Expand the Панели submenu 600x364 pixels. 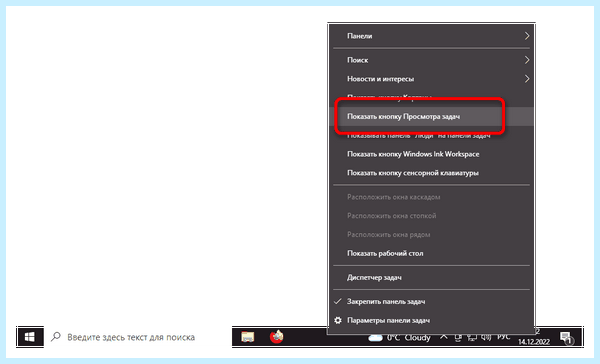(431, 36)
